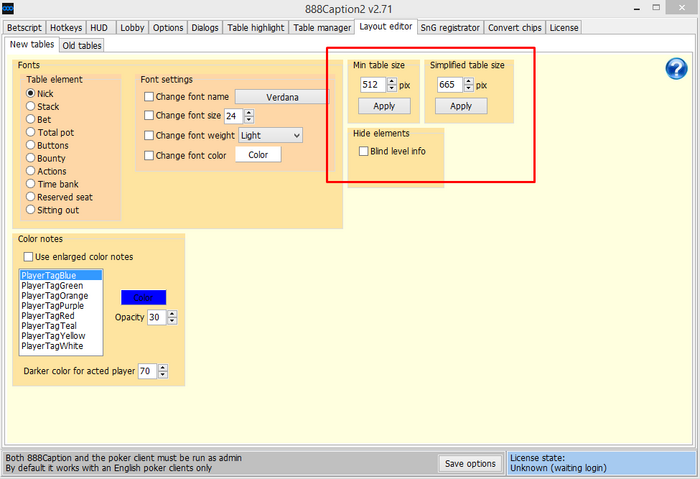Screen dimensions: 700x479
Task: Go to the Dialogs tab
Action: pyautogui.click(x=205, y=28)
